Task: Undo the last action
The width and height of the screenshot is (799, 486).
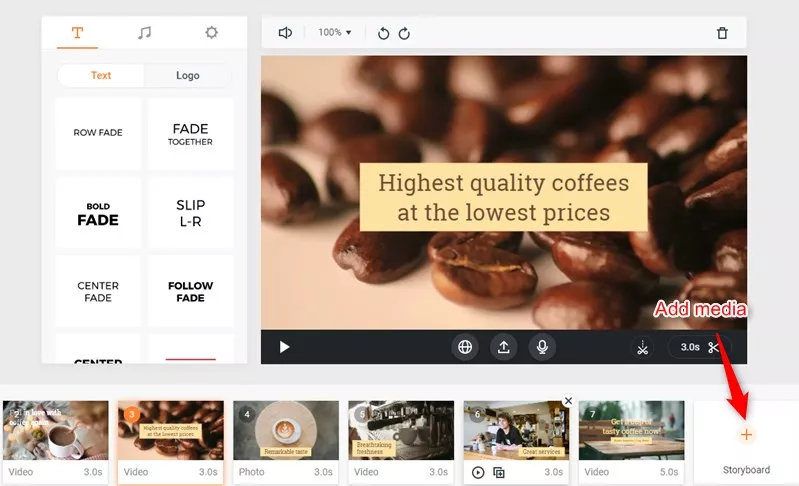Action: coord(383,34)
